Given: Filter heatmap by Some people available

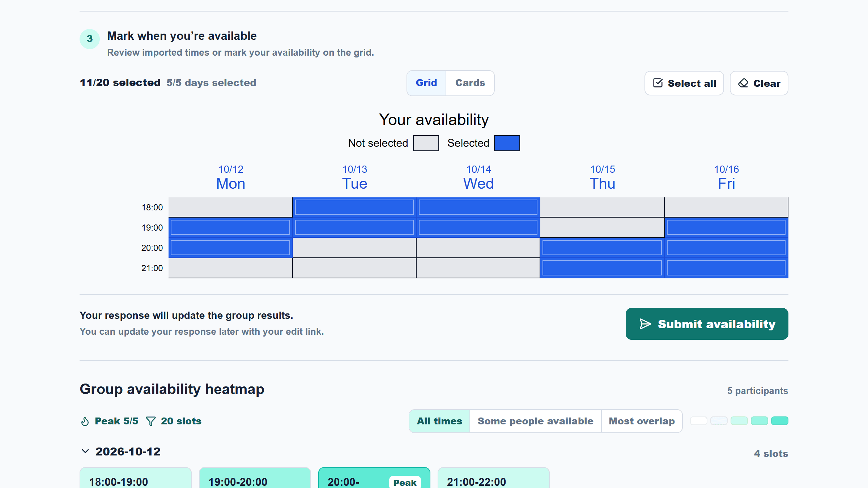Looking at the screenshot, I should click(x=536, y=421).
